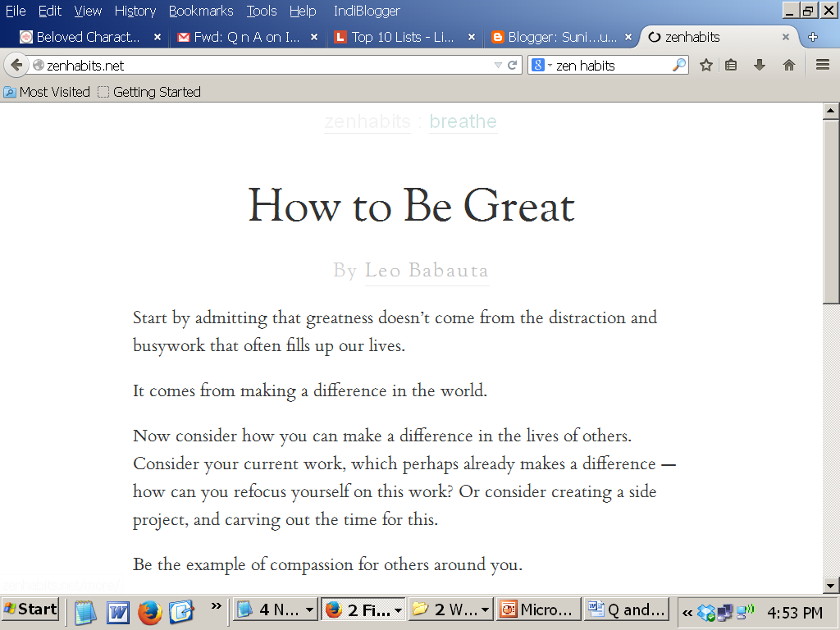The image size is (840, 630).
Task: Switch to the Top 10 Lists tab
Action: pyautogui.click(x=402, y=37)
